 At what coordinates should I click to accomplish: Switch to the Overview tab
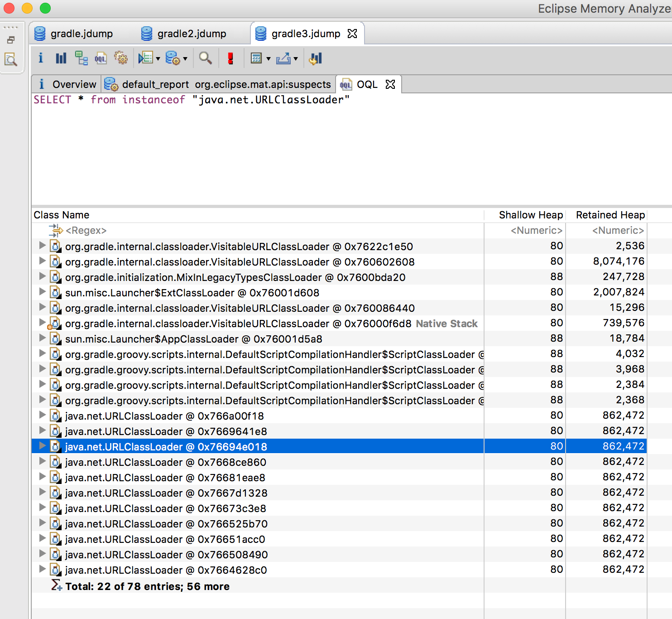tap(68, 84)
